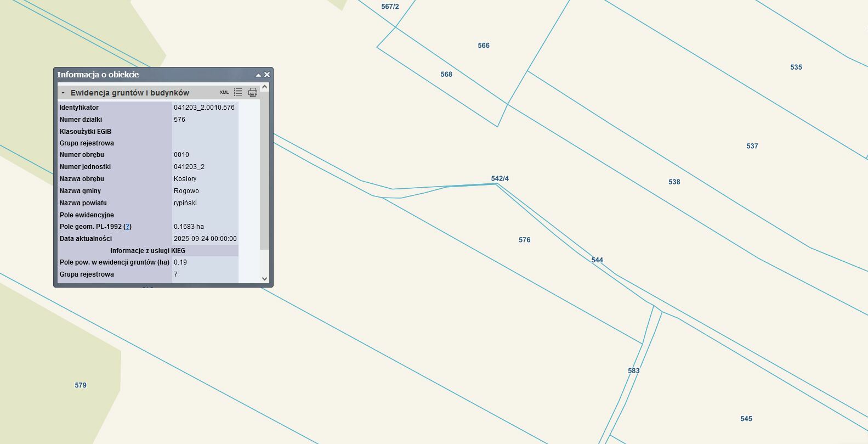This screenshot has height=444, width=868.
Task: Print the object information
Action: click(253, 92)
